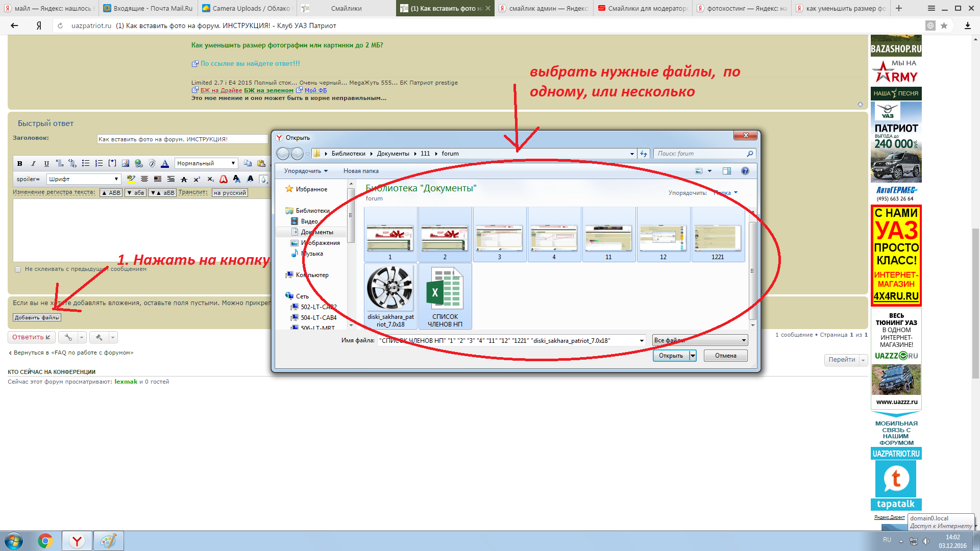Click the strikethrough text icon
This screenshot has height=551, width=980.
184,179
